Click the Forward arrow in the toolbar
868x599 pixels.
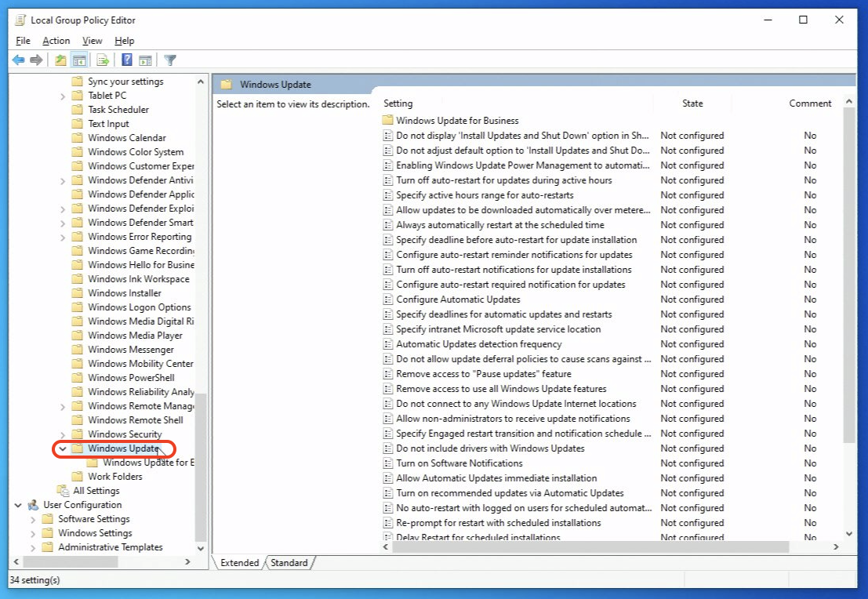pyautogui.click(x=37, y=60)
